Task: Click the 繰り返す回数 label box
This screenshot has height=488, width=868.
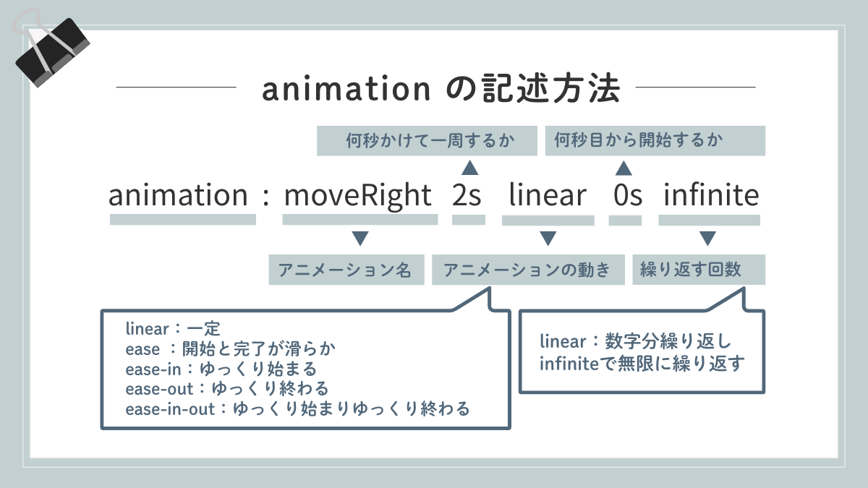Action: click(x=698, y=270)
